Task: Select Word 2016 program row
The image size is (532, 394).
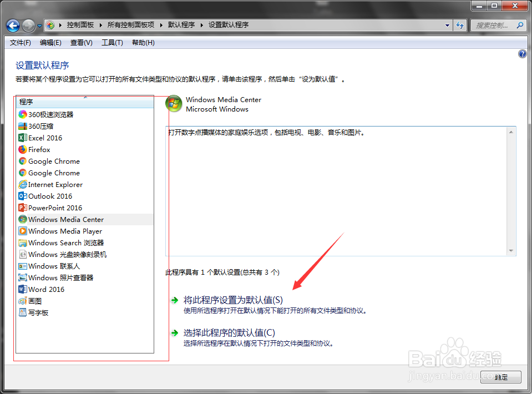Action: pos(85,289)
